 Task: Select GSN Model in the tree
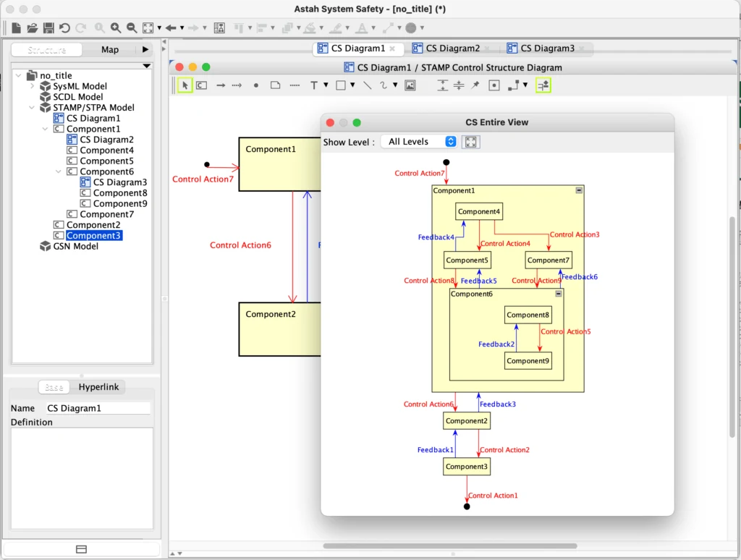75,246
